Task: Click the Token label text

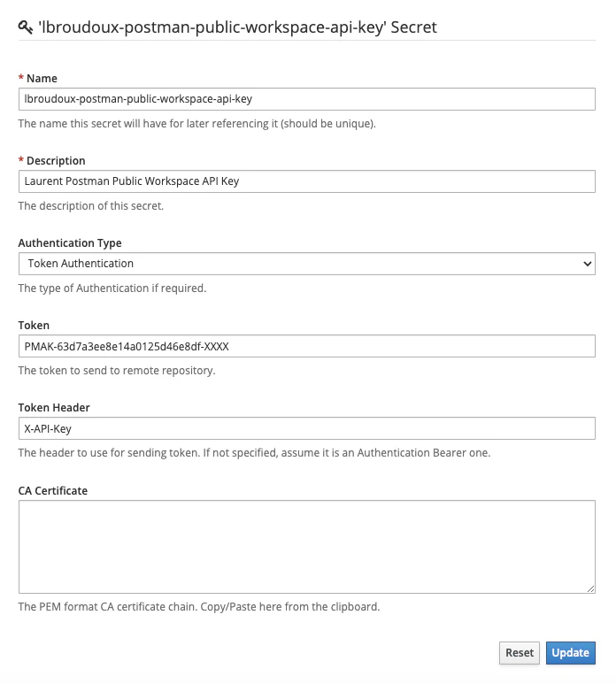Action: (x=34, y=325)
